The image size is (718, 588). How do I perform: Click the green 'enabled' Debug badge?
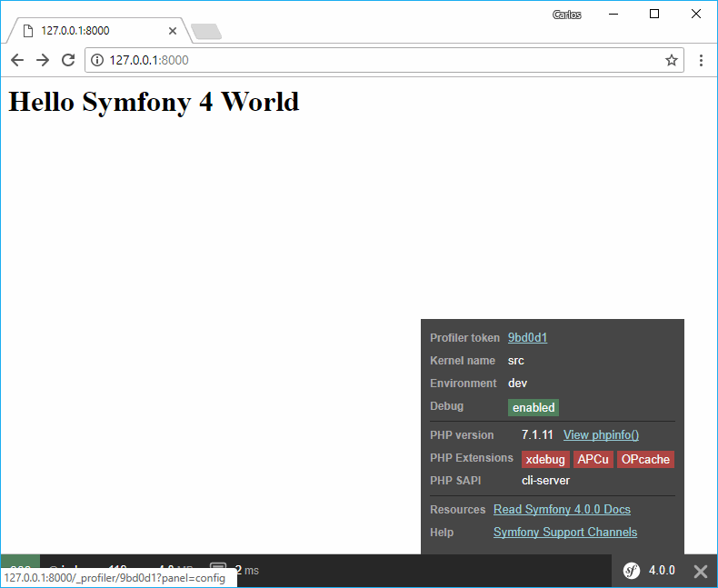(x=533, y=407)
